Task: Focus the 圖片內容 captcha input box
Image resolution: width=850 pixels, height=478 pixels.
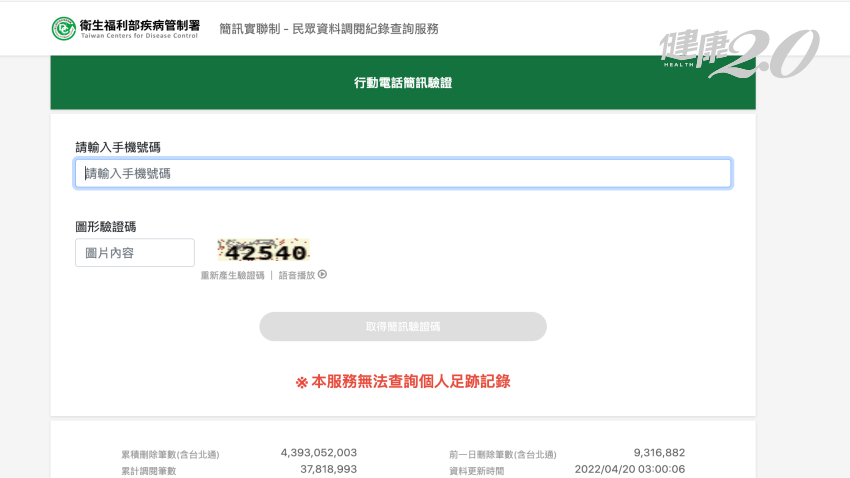Action: point(135,253)
